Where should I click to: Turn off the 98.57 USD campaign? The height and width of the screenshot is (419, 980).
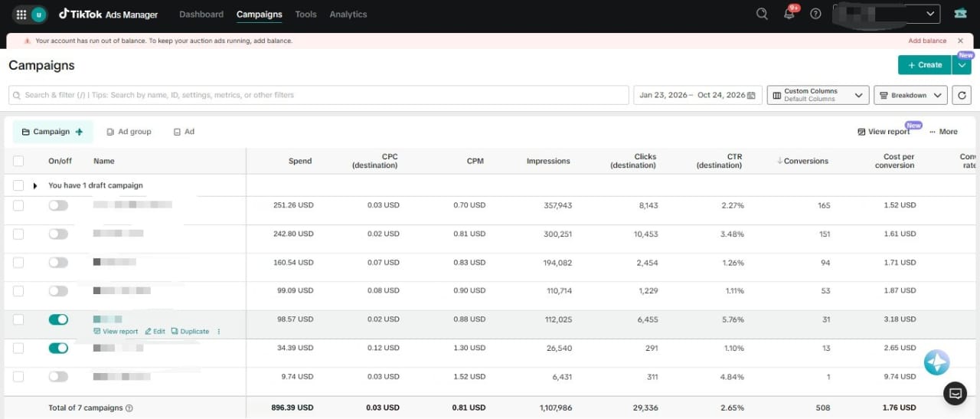[x=58, y=319]
